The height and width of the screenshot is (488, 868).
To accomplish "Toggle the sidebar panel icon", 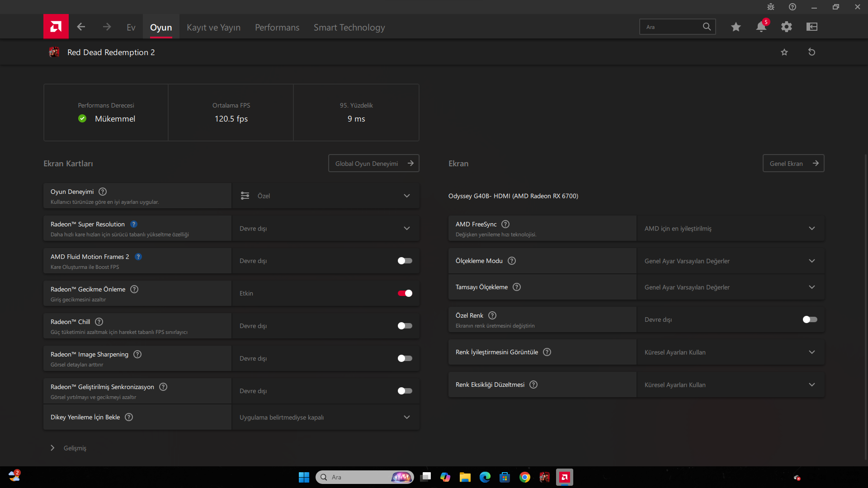I will pos(812,27).
